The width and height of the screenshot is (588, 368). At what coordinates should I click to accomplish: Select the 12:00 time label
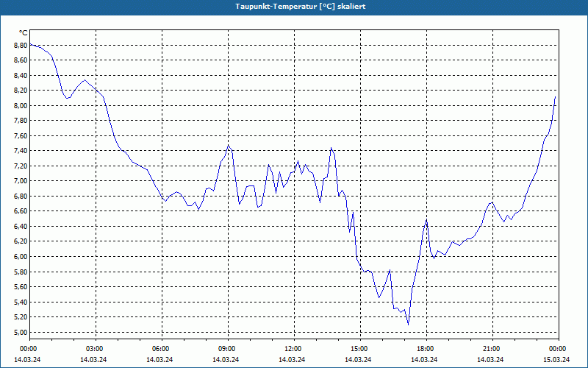294,349
